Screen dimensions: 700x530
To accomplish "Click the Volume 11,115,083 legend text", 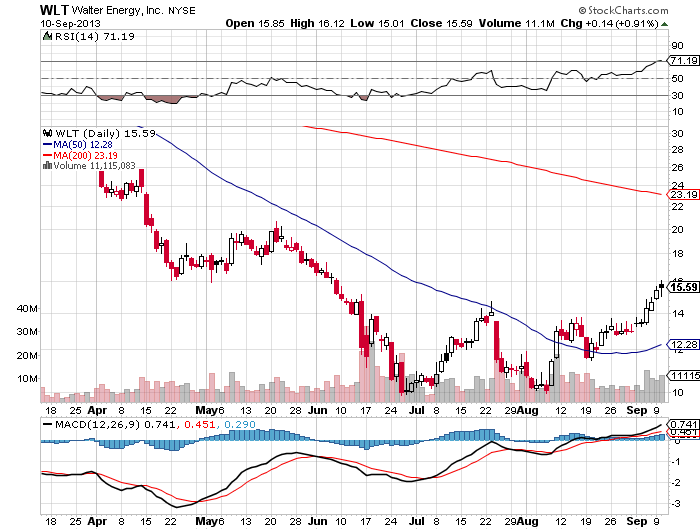I will pos(94,166).
